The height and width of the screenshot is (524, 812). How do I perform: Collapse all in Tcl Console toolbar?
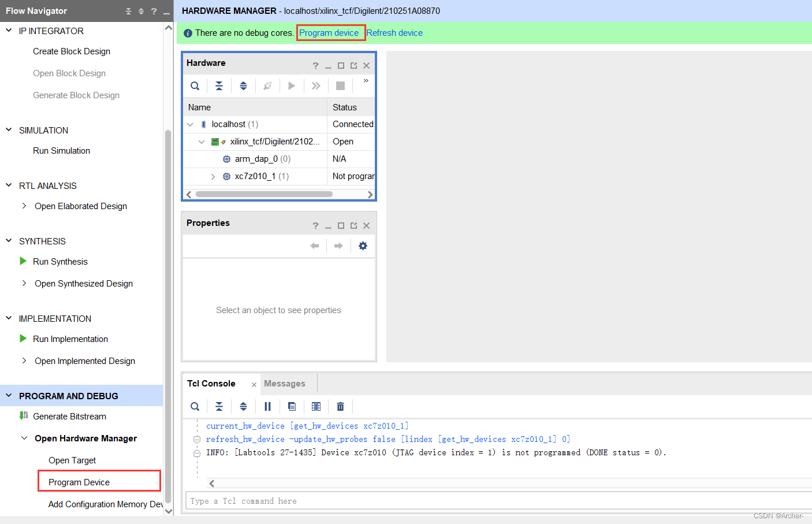[x=219, y=407]
